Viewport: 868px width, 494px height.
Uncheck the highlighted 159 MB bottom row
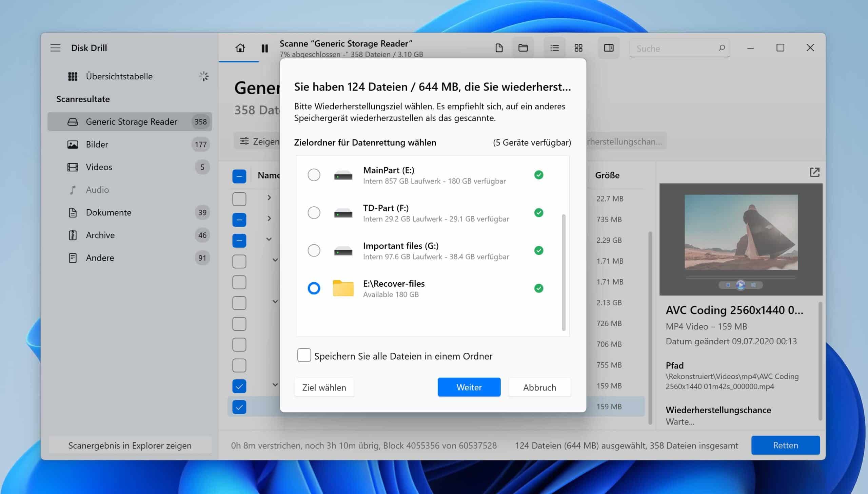tap(239, 407)
